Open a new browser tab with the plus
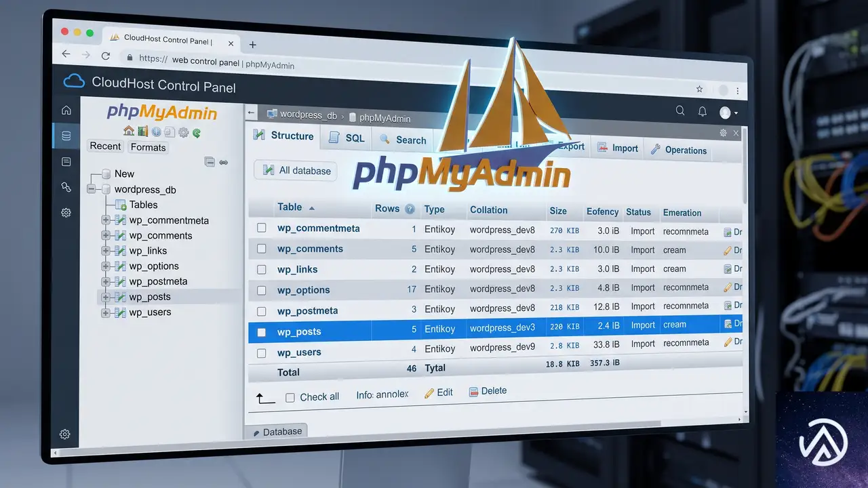868x488 pixels. pos(253,45)
